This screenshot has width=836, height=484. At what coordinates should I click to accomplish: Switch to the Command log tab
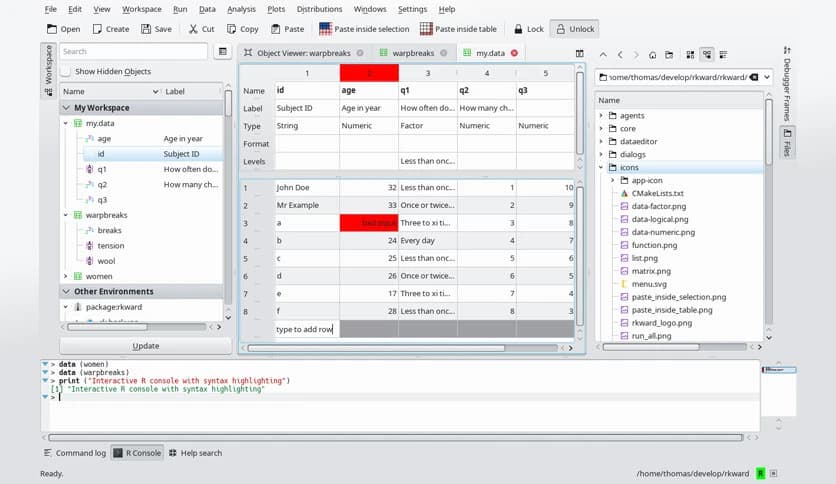(75, 453)
